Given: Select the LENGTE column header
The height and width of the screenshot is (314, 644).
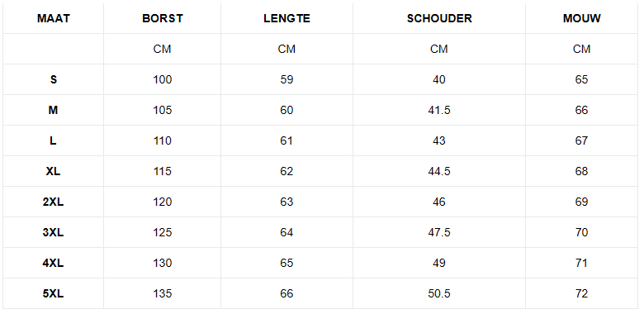Looking at the screenshot, I should 286,18.
